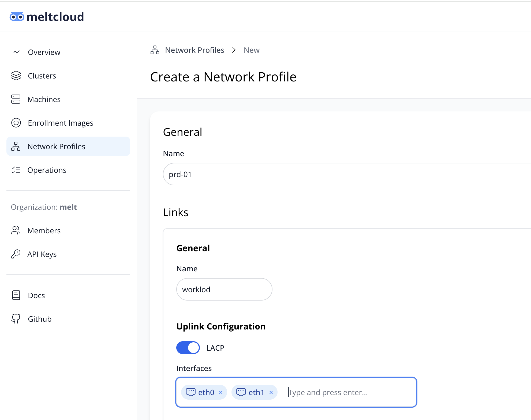The height and width of the screenshot is (420, 531).
Task: Click the link Name field worklod
Action: point(224,290)
